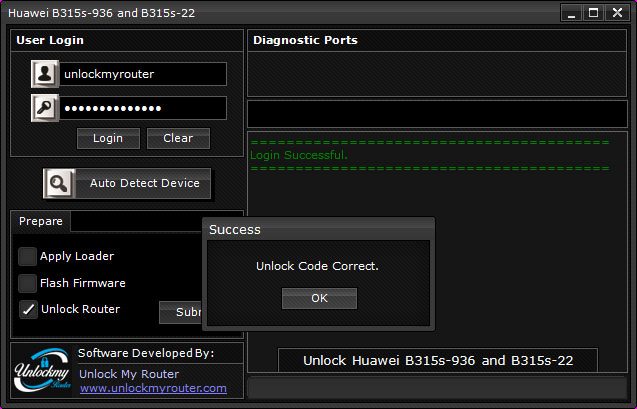Click the 'User Login' heading
This screenshot has width=637, height=409.
(50, 40)
